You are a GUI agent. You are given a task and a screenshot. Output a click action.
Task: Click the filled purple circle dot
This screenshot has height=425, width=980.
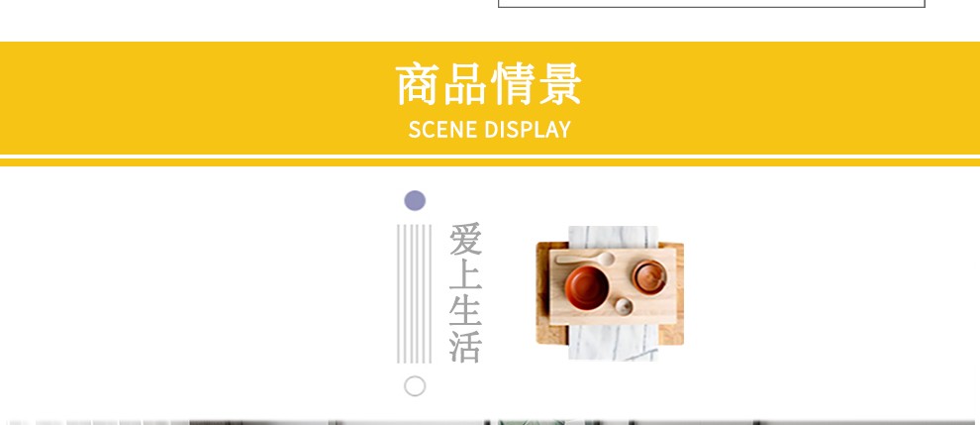[415, 201]
